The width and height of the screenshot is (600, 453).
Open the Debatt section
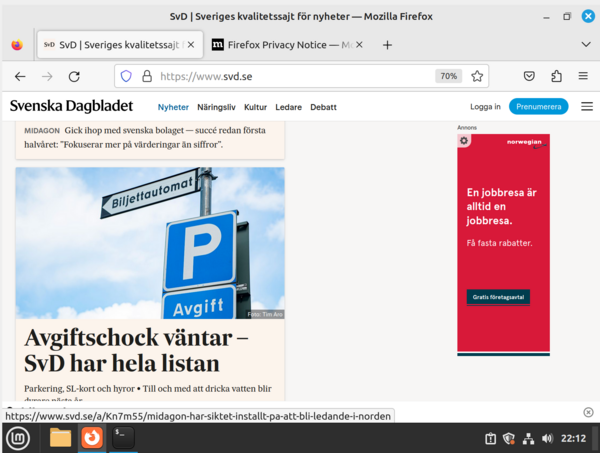(323, 107)
